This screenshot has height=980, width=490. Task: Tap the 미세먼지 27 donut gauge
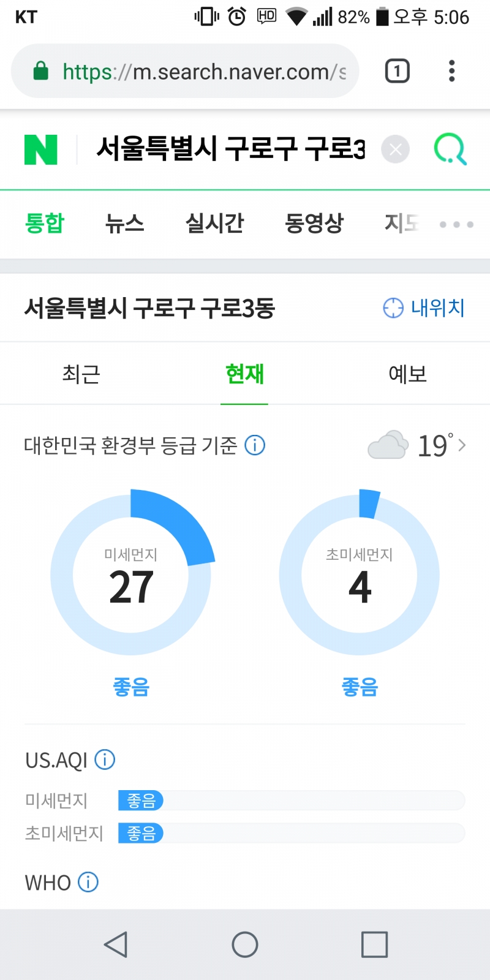click(131, 575)
